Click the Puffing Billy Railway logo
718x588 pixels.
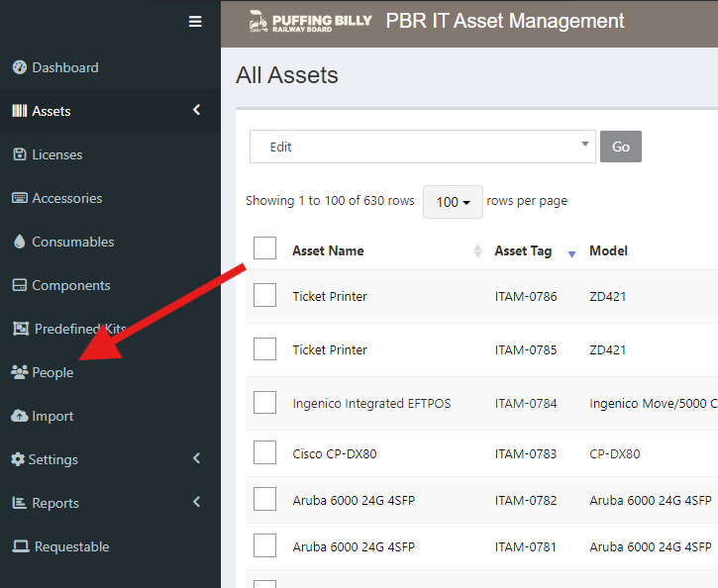pyautogui.click(x=310, y=22)
